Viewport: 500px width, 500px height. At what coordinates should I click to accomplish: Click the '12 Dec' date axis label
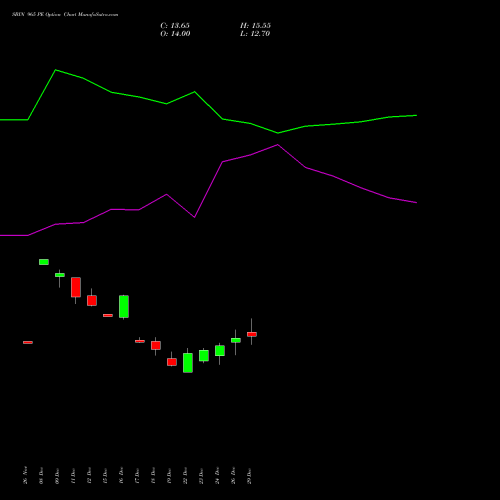[x=89, y=476]
